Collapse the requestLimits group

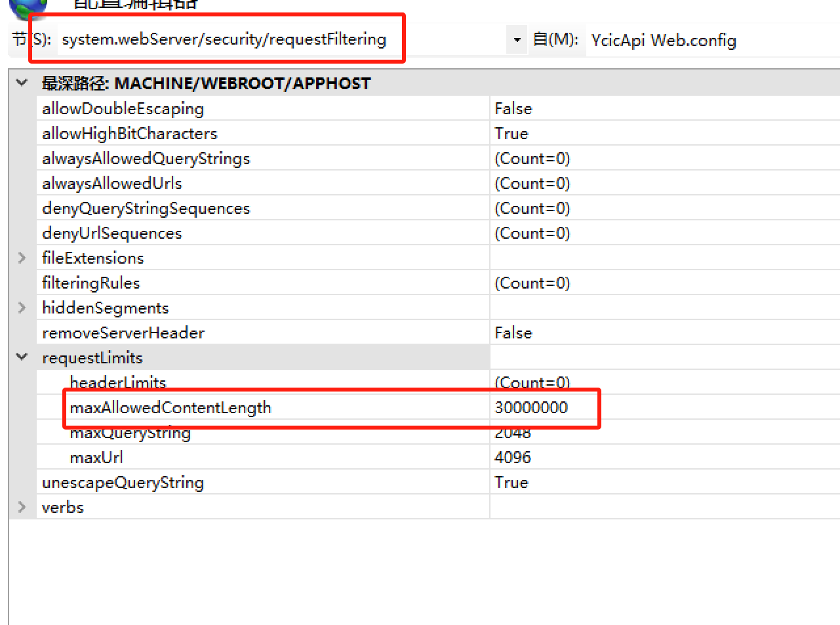click(22, 357)
